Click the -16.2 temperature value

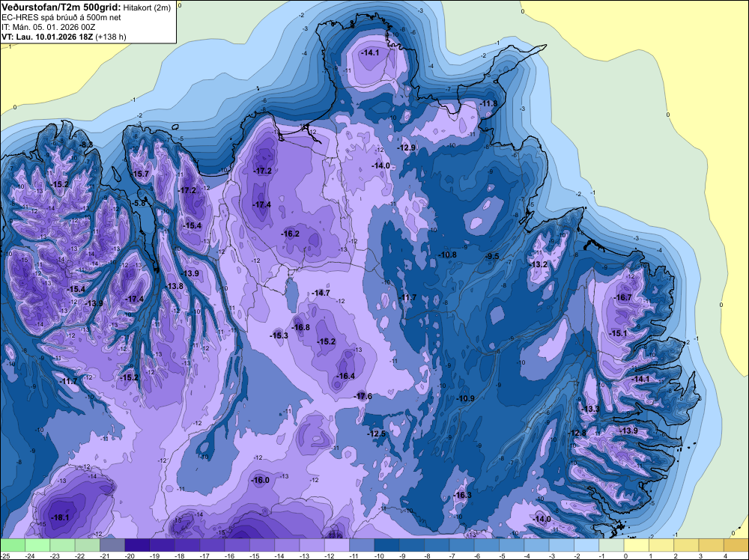pyautogui.click(x=290, y=234)
